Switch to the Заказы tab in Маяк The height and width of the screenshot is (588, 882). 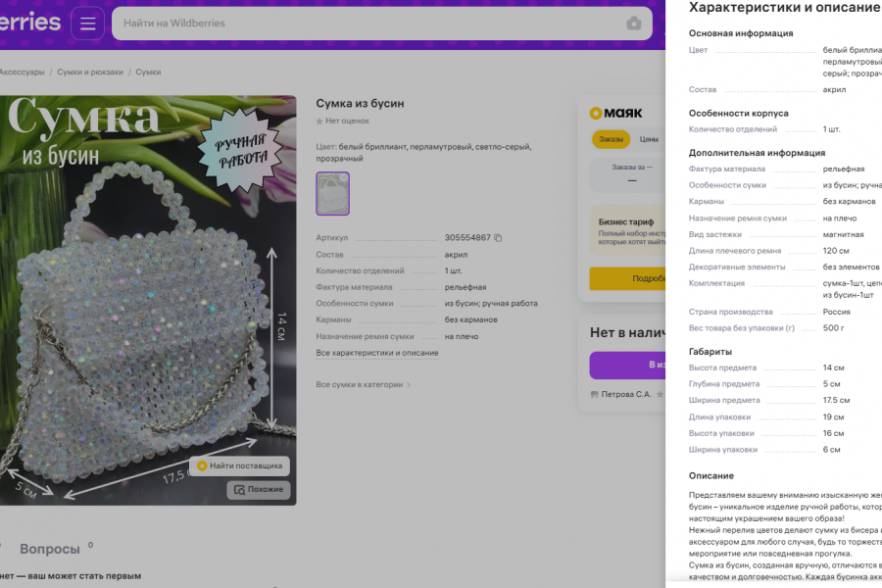(x=611, y=139)
